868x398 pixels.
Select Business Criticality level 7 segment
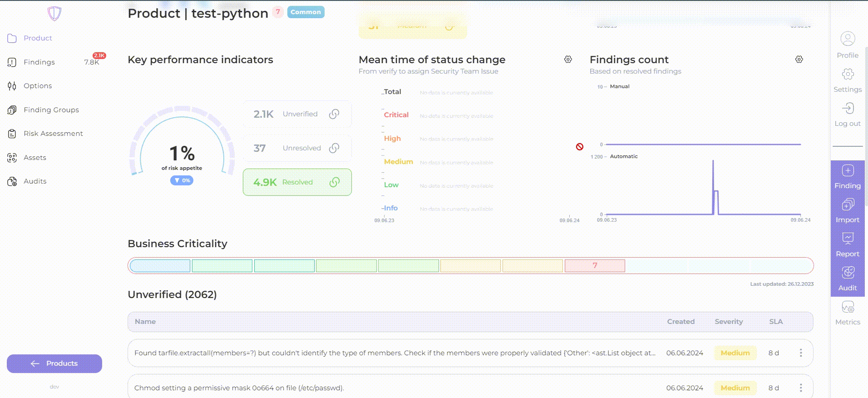595,266
